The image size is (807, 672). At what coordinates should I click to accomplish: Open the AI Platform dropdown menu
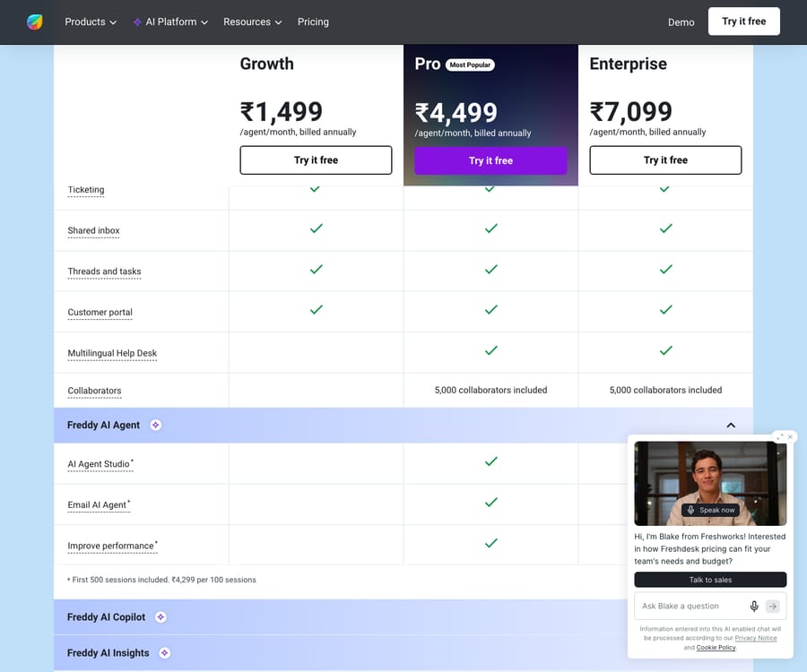coord(171,22)
